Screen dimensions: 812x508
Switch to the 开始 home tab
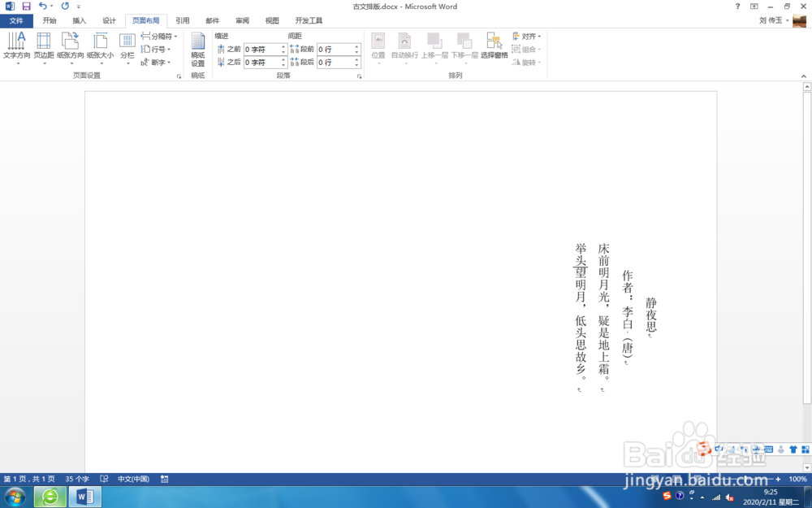pos(50,21)
